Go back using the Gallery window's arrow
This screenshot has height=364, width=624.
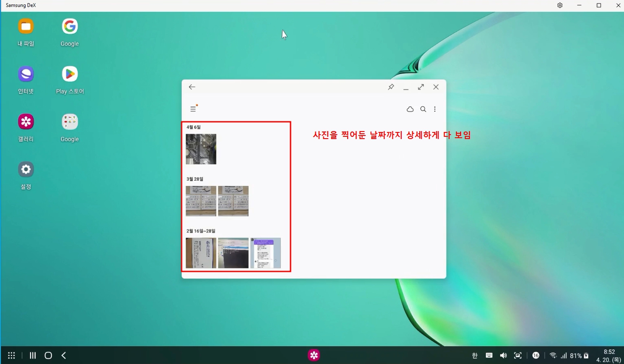[192, 87]
